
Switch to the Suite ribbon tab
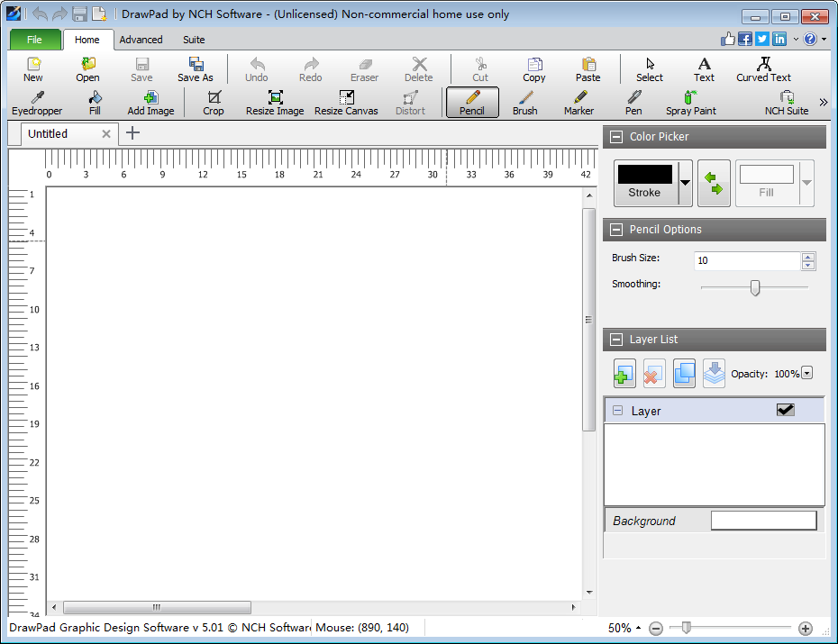pos(194,40)
